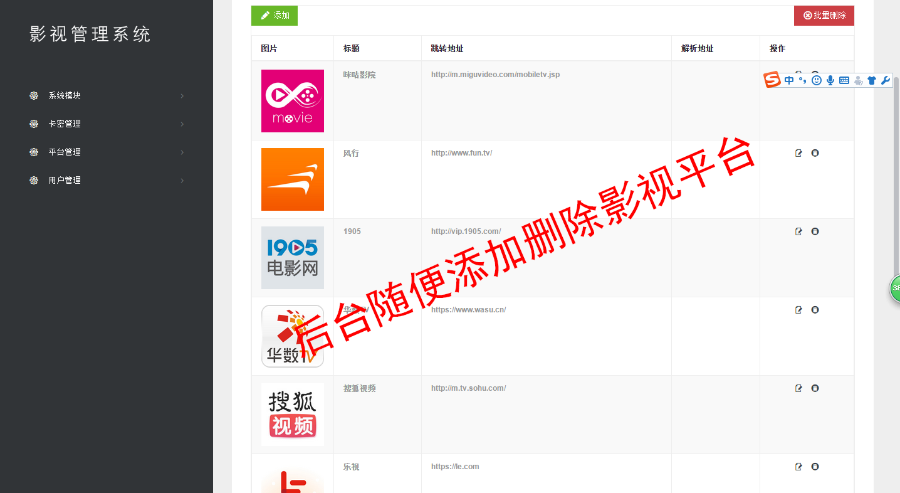Image resolution: width=900 pixels, height=493 pixels.
Task: Click the 图片 column header
Action: 269,49
